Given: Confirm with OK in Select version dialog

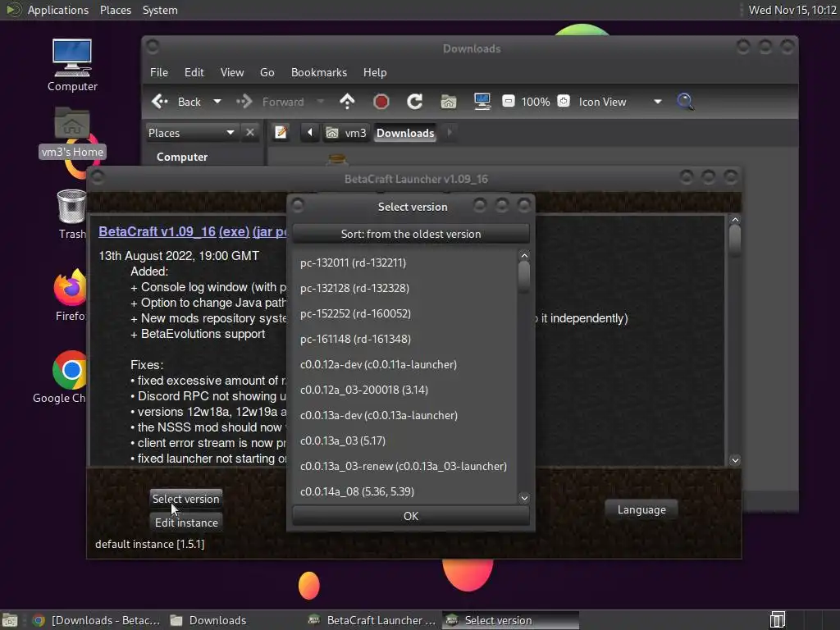Looking at the screenshot, I should click(x=411, y=516).
